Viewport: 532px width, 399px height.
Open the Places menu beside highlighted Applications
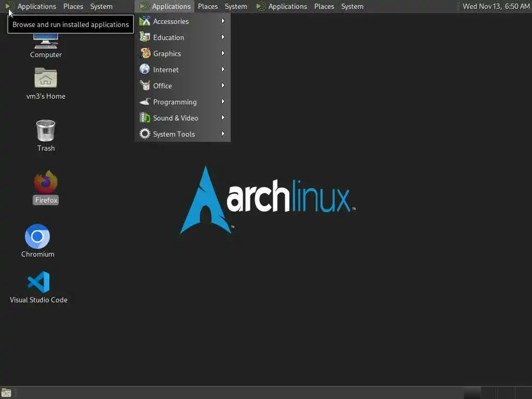[x=208, y=6]
